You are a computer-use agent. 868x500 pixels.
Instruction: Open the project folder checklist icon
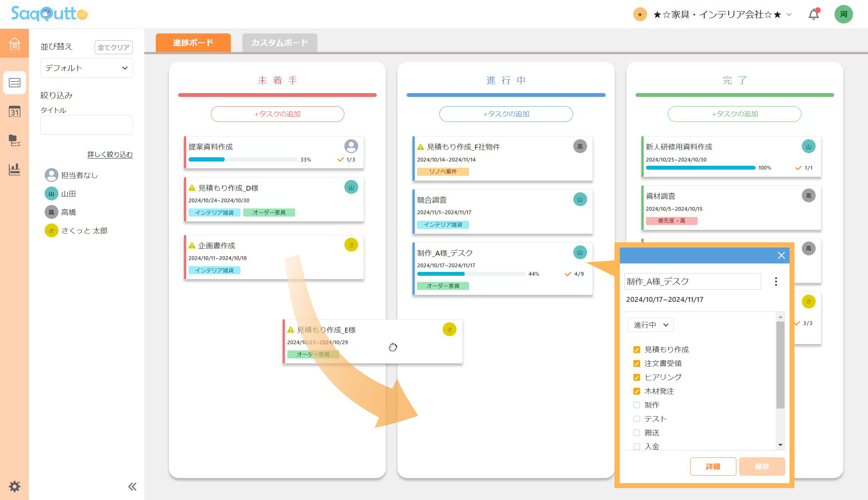point(14,140)
